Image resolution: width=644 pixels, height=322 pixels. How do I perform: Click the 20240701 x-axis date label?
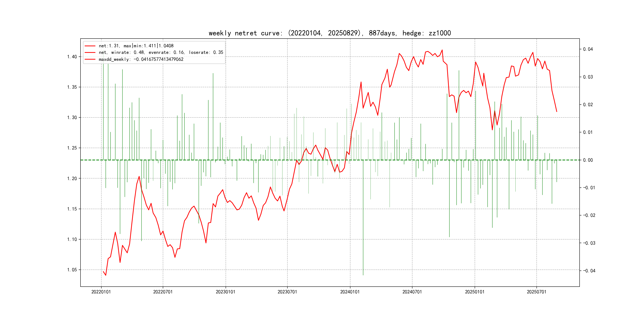pos(412,292)
